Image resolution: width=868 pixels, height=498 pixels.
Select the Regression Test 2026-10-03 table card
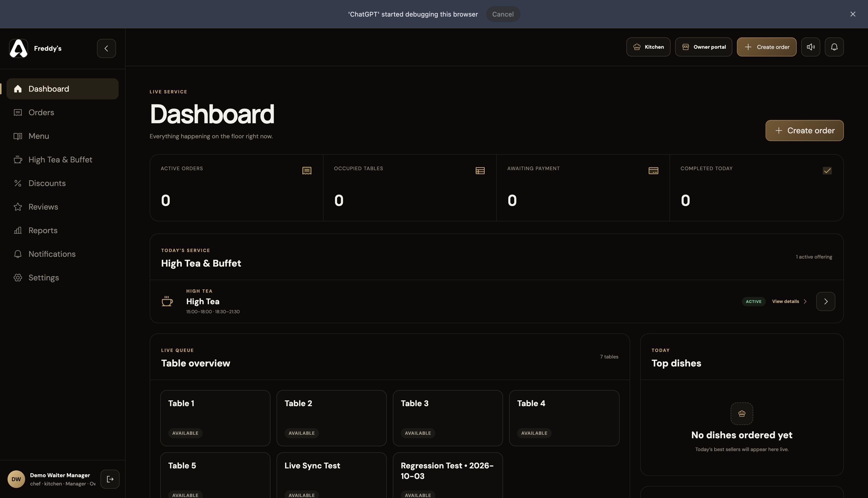tap(448, 475)
